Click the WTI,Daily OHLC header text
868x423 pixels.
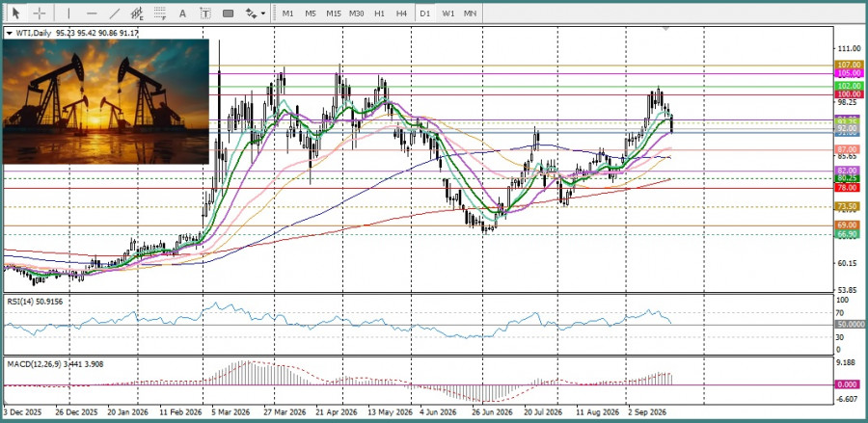(x=76, y=33)
